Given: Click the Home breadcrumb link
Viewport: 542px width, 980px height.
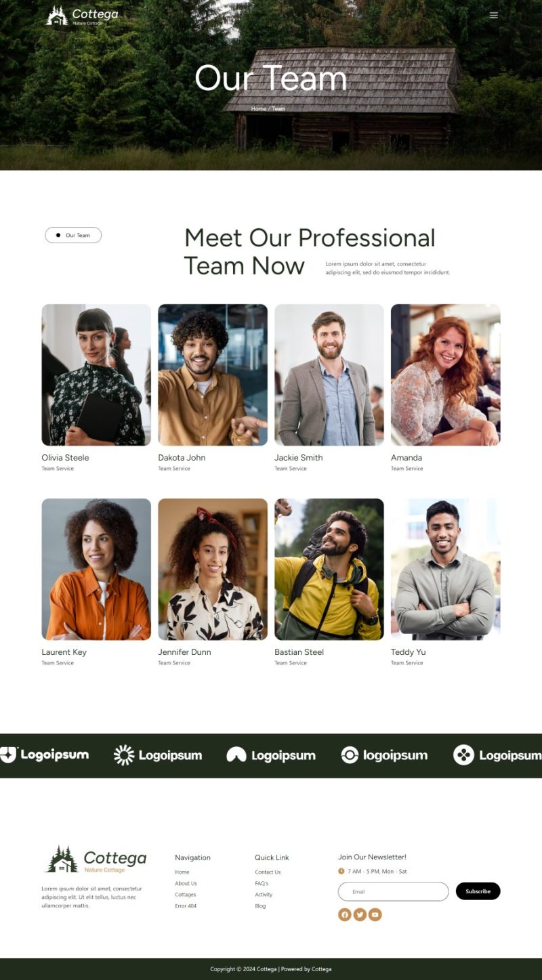Looking at the screenshot, I should coord(258,109).
